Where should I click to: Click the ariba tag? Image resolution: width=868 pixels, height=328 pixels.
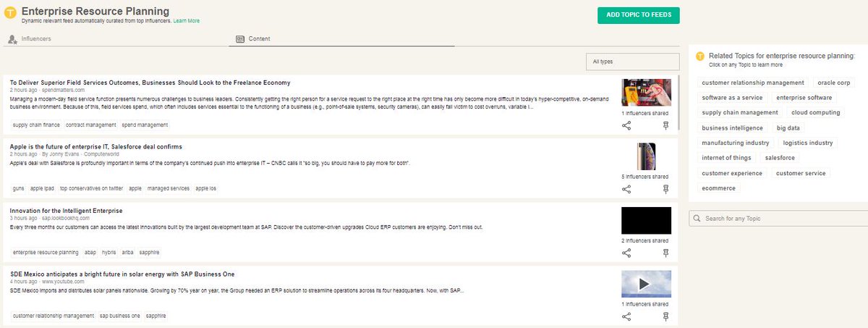(127, 252)
